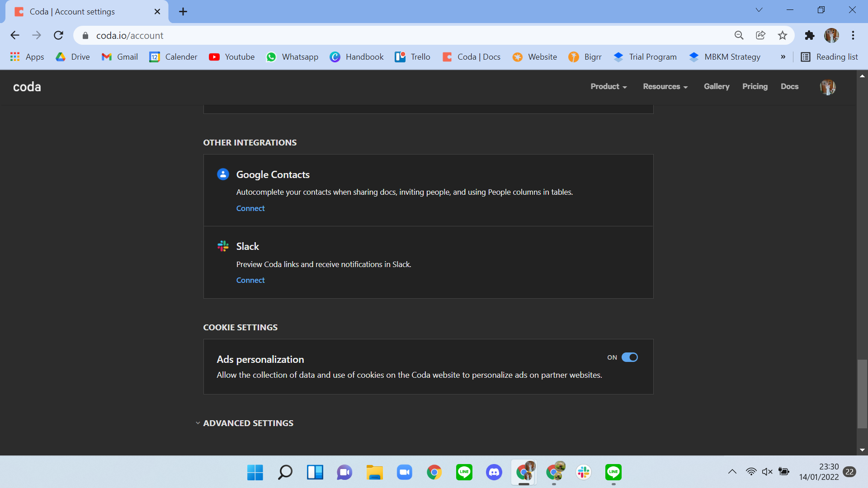Open taskbar Search icon
Image resolution: width=868 pixels, height=488 pixels.
(x=285, y=472)
